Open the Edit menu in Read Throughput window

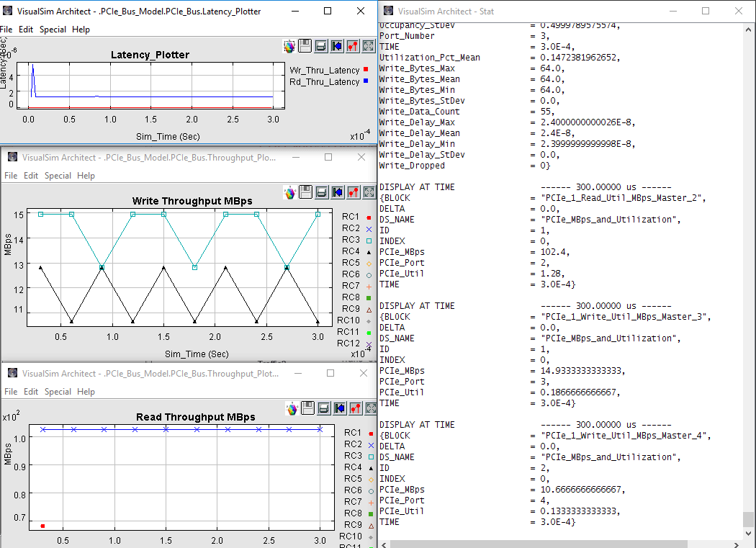pyautogui.click(x=31, y=392)
